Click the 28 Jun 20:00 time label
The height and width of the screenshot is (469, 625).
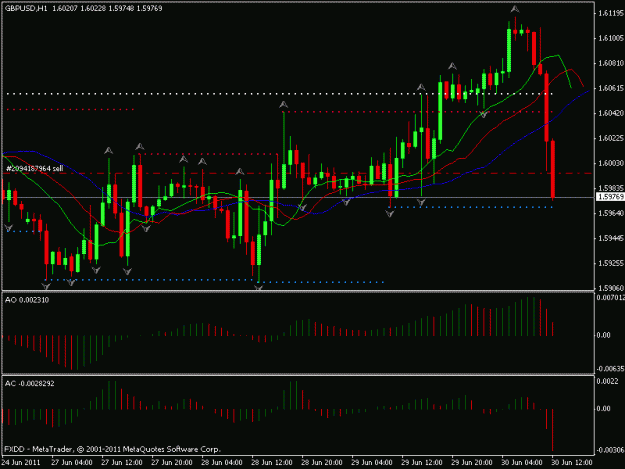click(x=322, y=463)
